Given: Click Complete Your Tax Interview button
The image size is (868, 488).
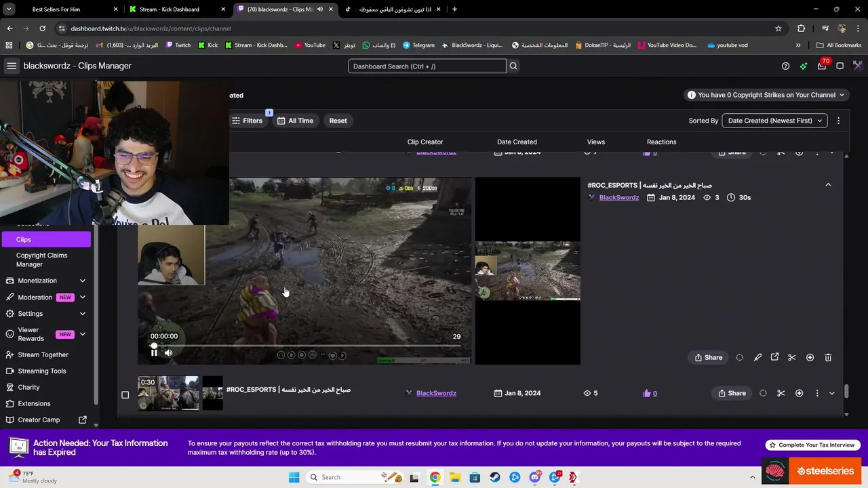Looking at the screenshot, I should pos(812,445).
